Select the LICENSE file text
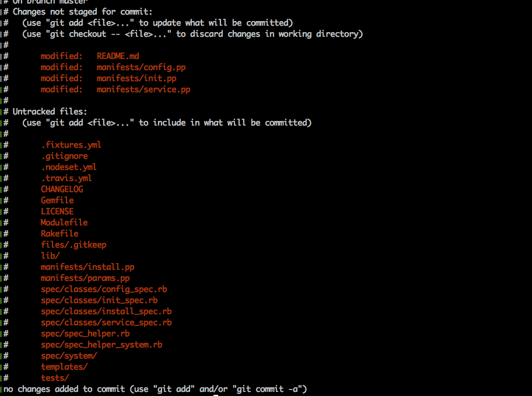The height and width of the screenshot is (396, 532). point(57,211)
